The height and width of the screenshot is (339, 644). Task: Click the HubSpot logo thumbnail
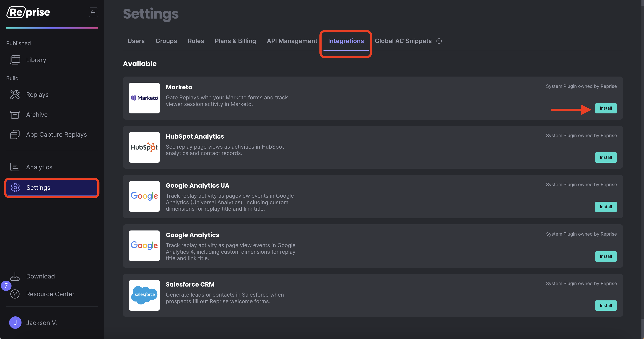click(x=144, y=147)
